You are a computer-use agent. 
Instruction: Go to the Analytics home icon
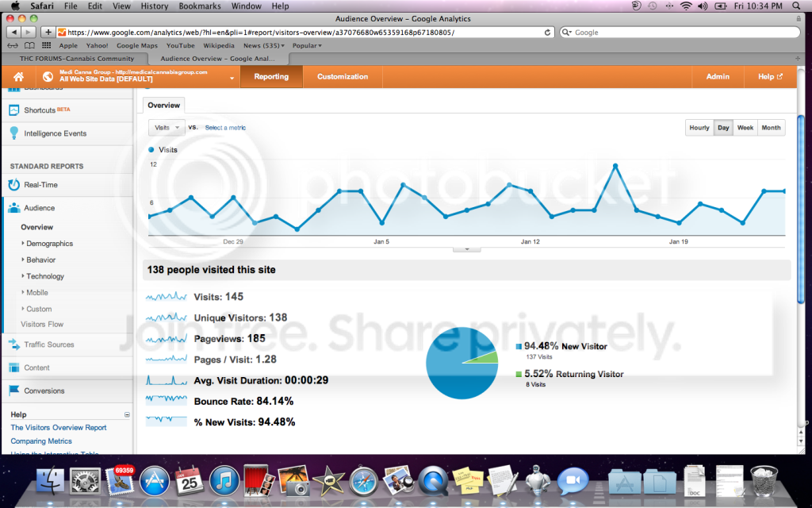coord(19,77)
